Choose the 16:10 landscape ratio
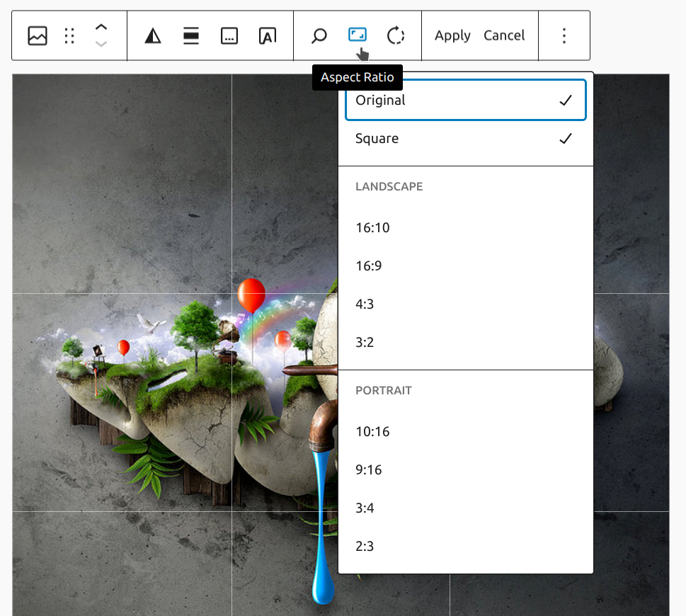Screen dimensions: 686x616 point(466,227)
